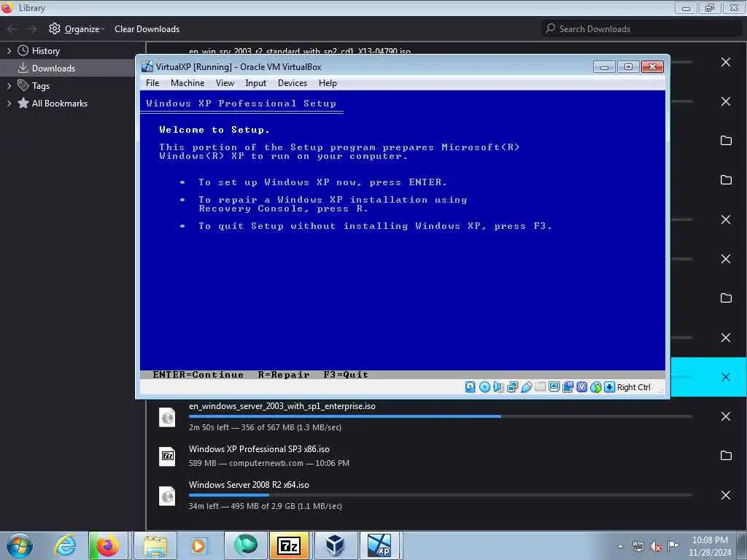The height and width of the screenshot is (560, 747).
Task: Click the Back arrow in the Library toolbar
Action: tap(12, 29)
